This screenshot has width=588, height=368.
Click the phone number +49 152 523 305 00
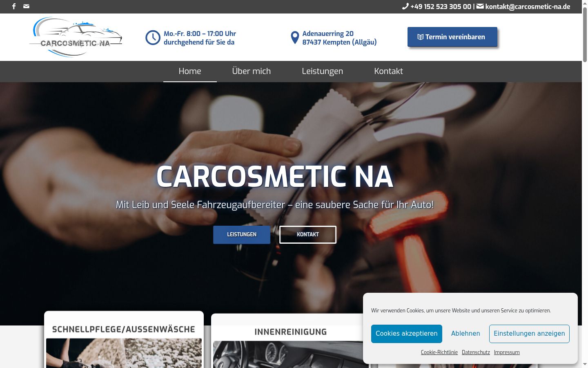tap(441, 7)
